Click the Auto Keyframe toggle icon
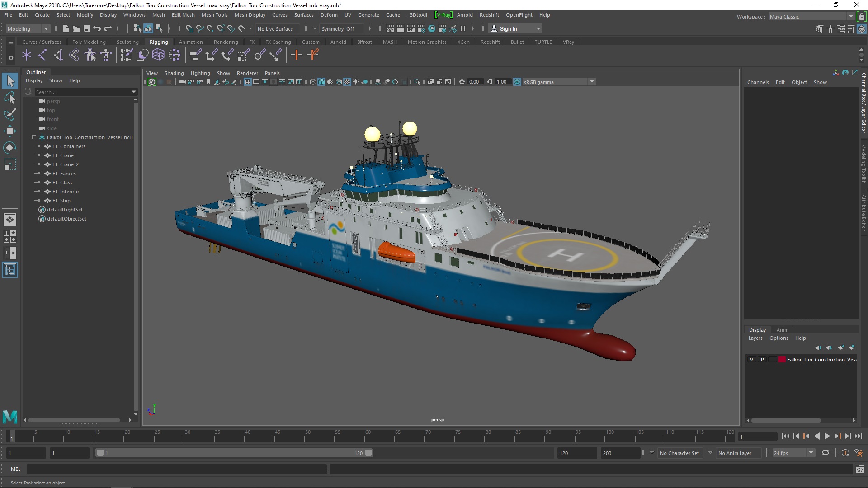Viewport: 868px width, 488px height. [x=845, y=453]
